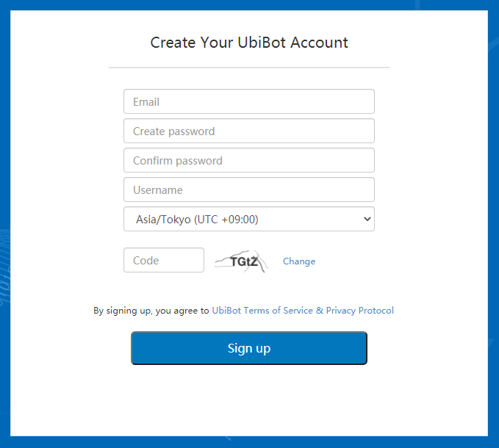The height and width of the screenshot is (448, 499).
Task: Select the Confirm password field
Action: pos(249,160)
